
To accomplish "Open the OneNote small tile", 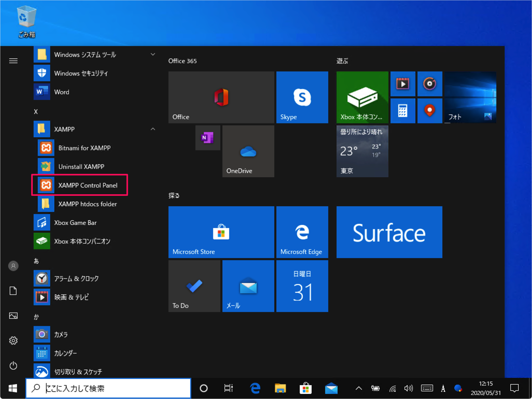I will coord(208,138).
